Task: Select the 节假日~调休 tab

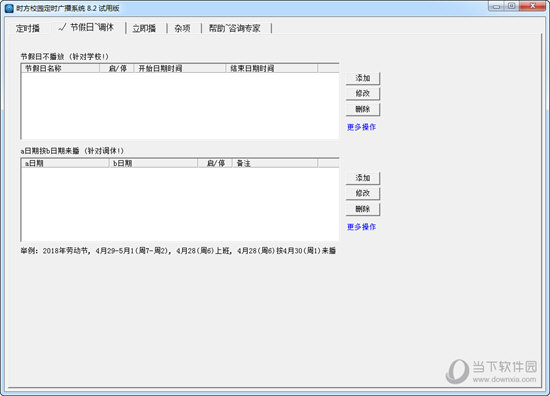Action: coord(87,27)
